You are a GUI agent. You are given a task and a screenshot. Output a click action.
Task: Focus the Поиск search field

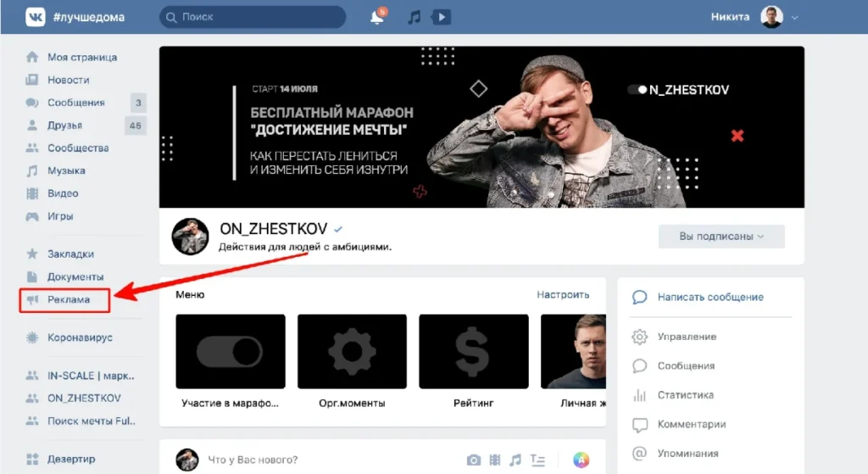pyautogui.click(x=253, y=17)
